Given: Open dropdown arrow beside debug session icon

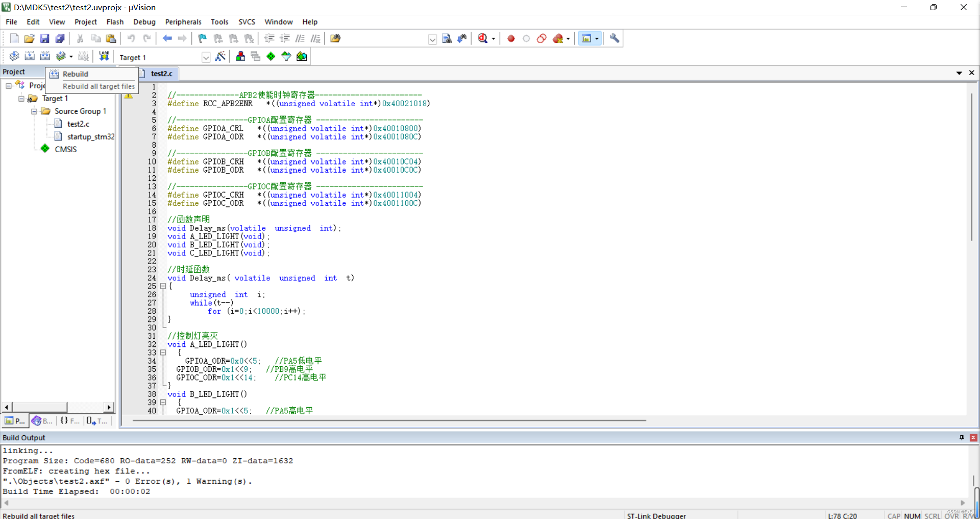Looking at the screenshot, I should (494, 39).
